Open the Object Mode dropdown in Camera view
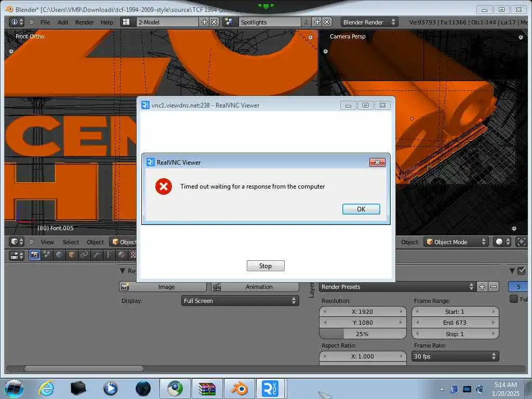Viewport: 532px width, 399px height. point(456,242)
